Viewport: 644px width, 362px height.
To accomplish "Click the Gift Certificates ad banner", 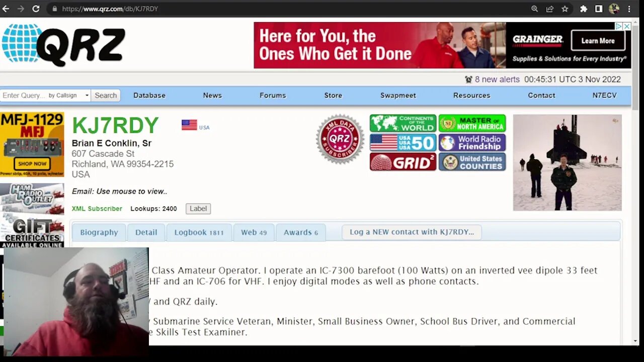I will pyautogui.click(x=32, y=231).
